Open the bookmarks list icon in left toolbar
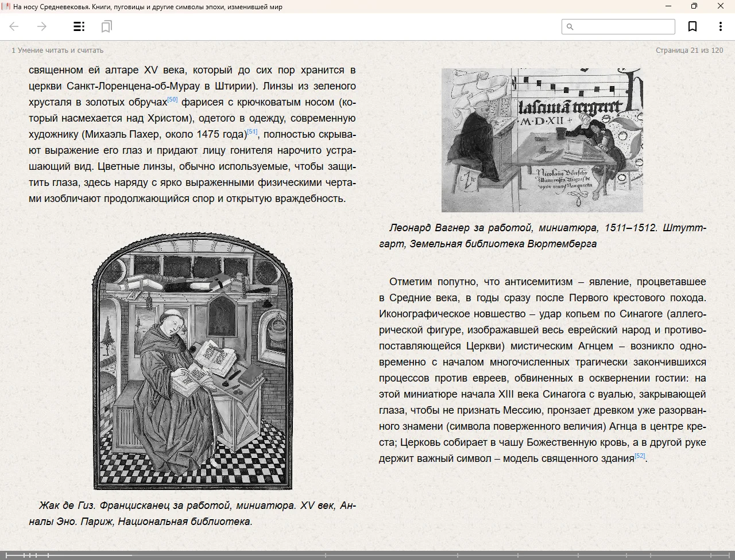The height and width of the screenshot is (560, 735). [106, 26]
